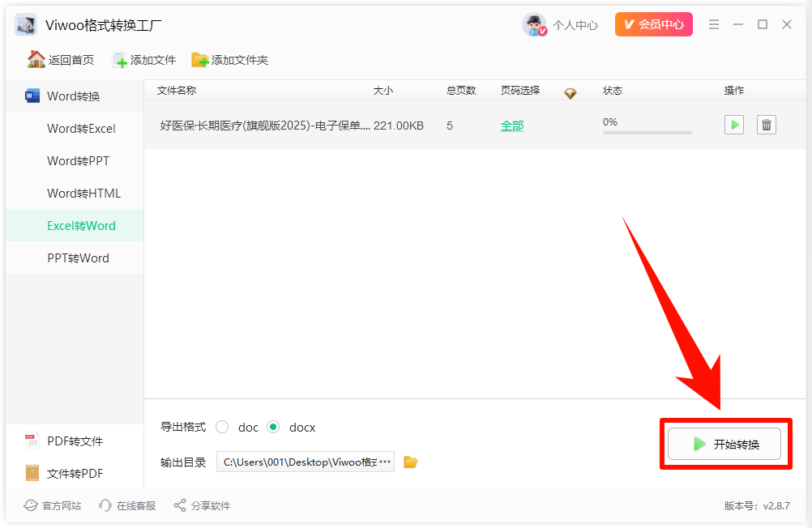Click the 总页数 column header
Image resolution: width=812 pixels, height=528 pixels.
pyautogui.click(x=461, y=90)
